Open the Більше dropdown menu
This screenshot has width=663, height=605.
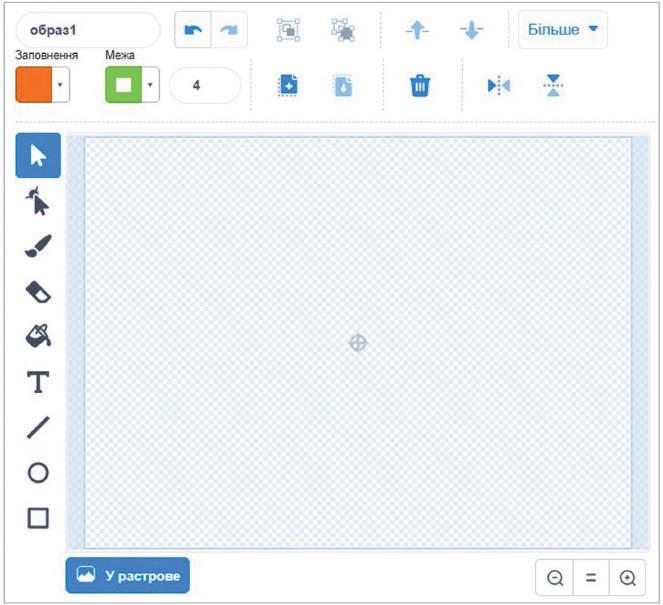point(563,30)
